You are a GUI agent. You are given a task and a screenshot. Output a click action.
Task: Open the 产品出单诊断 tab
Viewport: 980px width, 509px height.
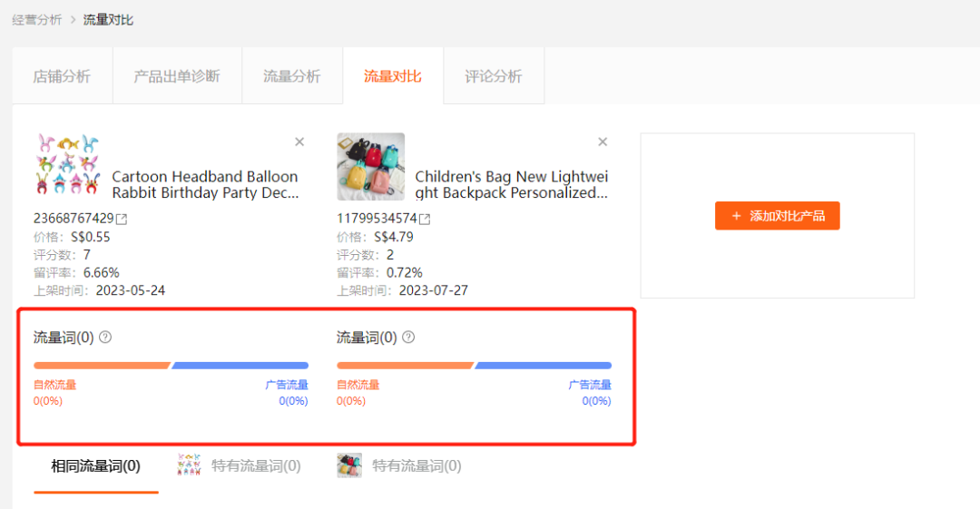click(177, 76)
